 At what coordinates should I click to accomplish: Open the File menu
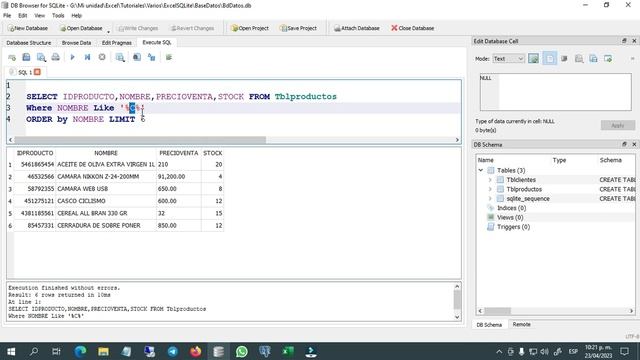point(7,16)
